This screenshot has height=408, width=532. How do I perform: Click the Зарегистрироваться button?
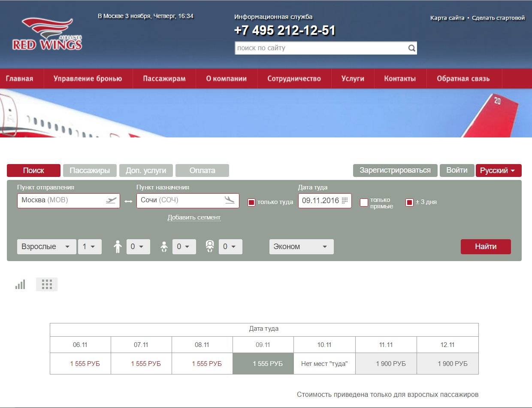click(395, 171)
